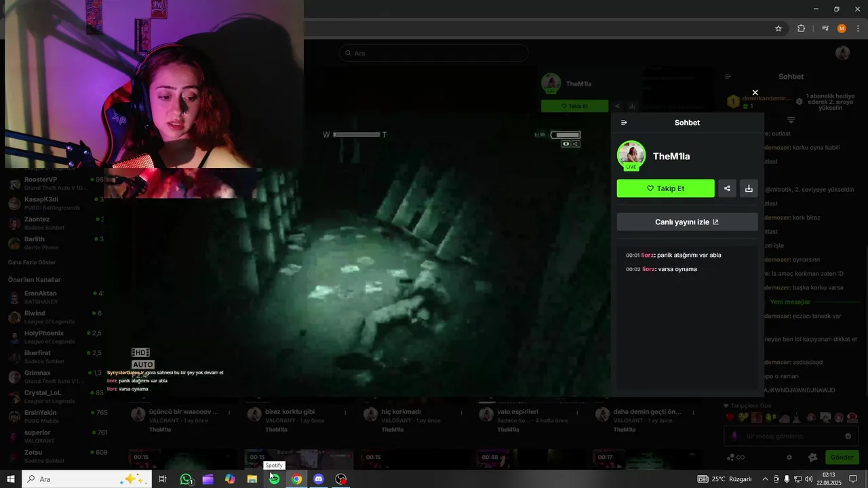Screen dimensions: 868x488
Task: Open Discord from the taskbar
Action: click(x=319, y=479)
